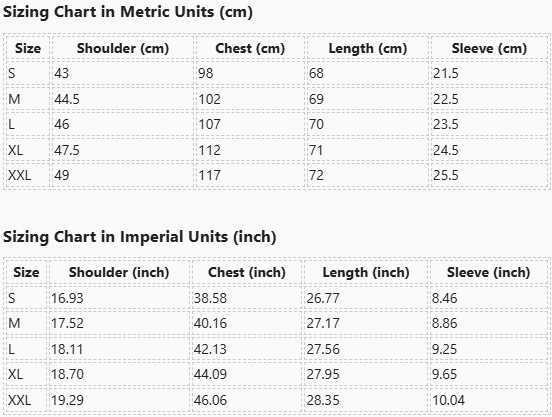Screen dimensions: 552x417
Task: Click the Sizing Chart in Metric Units heading
Action: pos(128,12)
